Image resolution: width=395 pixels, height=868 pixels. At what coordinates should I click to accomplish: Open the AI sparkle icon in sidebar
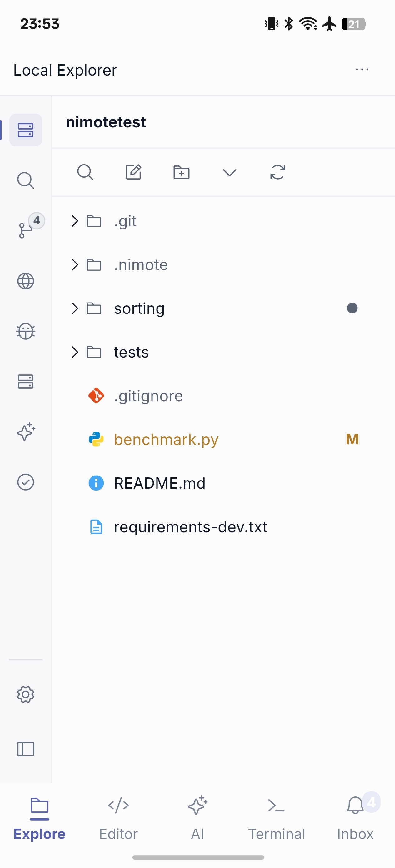click(x=26, y=432)
